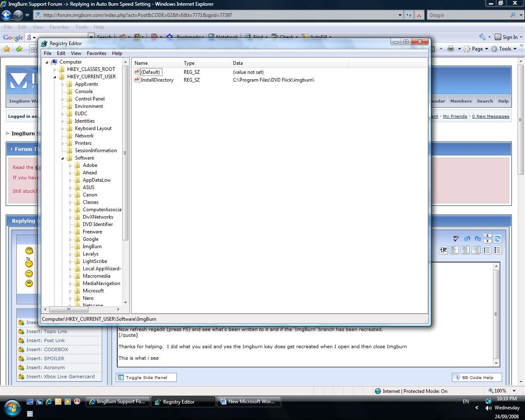Open 0 New Messages link

(491, 116)
